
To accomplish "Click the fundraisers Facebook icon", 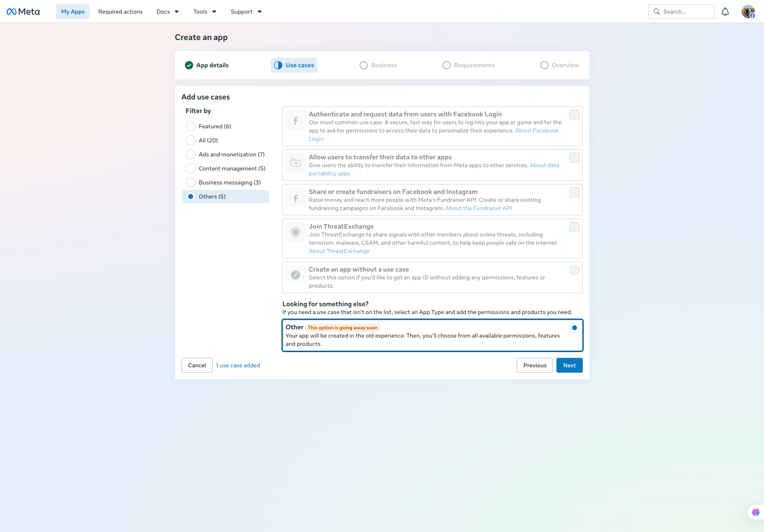I will click(x=296, y=198).
